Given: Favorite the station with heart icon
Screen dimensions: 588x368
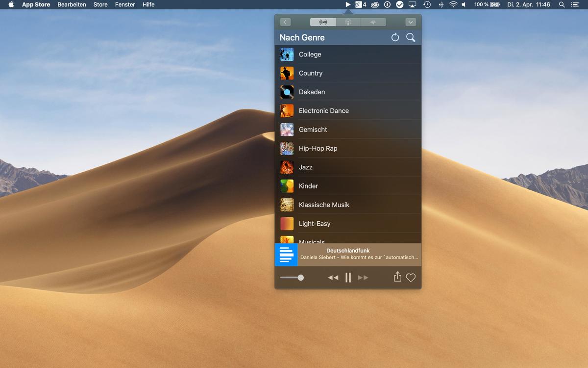Looking at the screenshot, I should click(411, 278).
